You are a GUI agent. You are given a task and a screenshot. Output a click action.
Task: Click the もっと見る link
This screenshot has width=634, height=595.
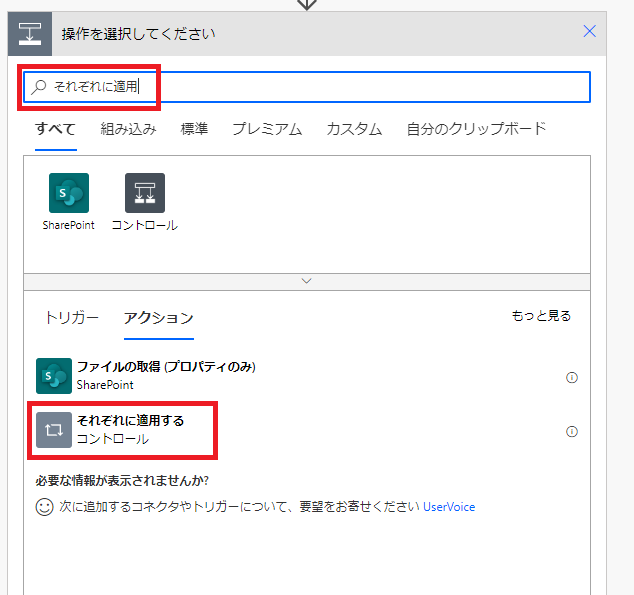pos(541,316)
